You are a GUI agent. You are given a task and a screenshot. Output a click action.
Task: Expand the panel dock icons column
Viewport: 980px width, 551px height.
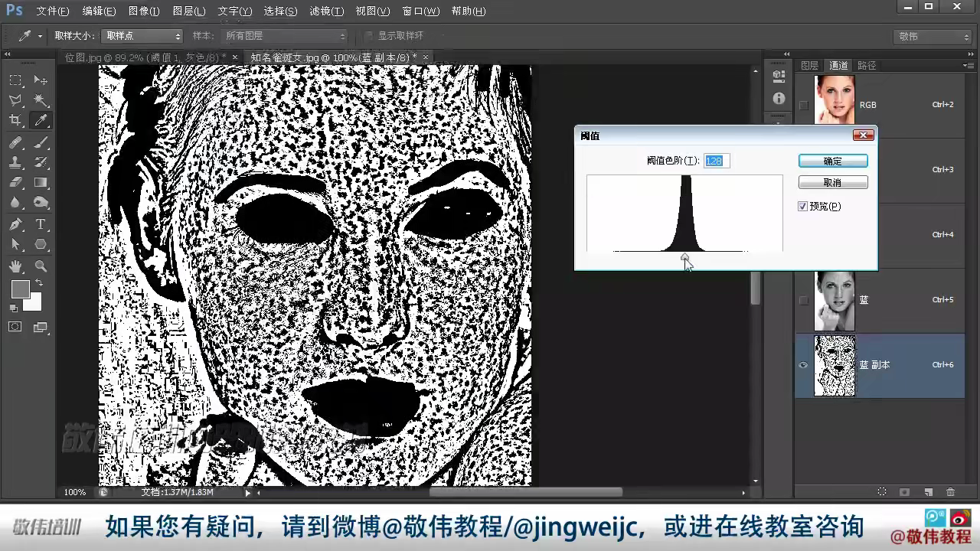coord(786,54)
